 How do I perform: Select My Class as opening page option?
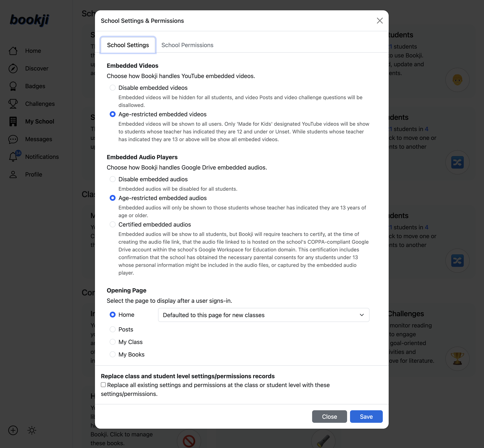[x=113, y=342]
